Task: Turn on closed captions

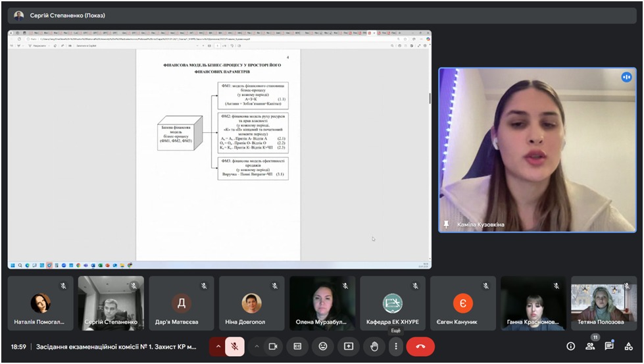Action: pos(297,346)
